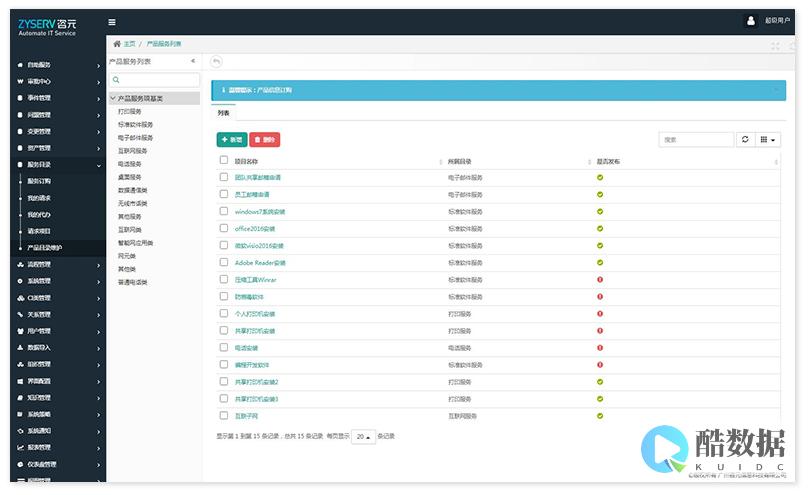
Task: Click the CI类管理 cubes icon
Action: pos(21,298)
